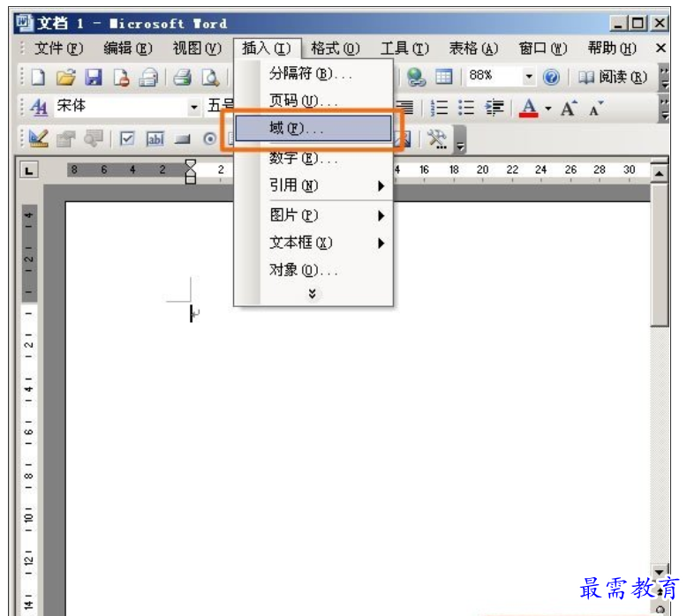Insert text box control abl icon

[155, 139]
